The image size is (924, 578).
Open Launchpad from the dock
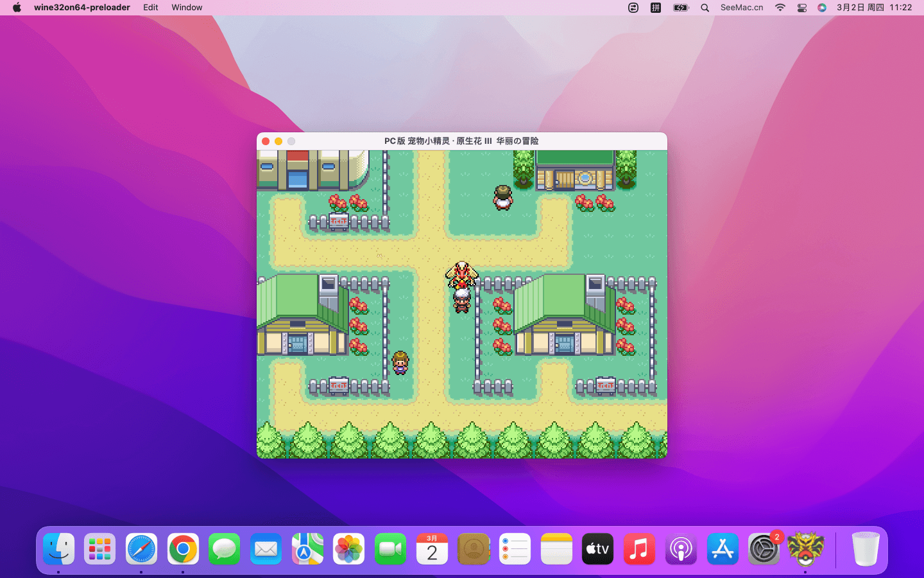[x=100, y=549]
